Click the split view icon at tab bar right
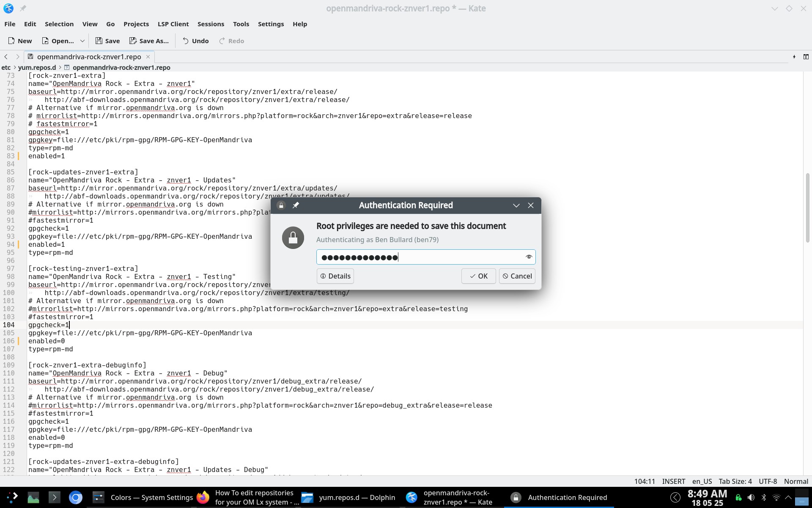The image size is (812, 508). 806,57
